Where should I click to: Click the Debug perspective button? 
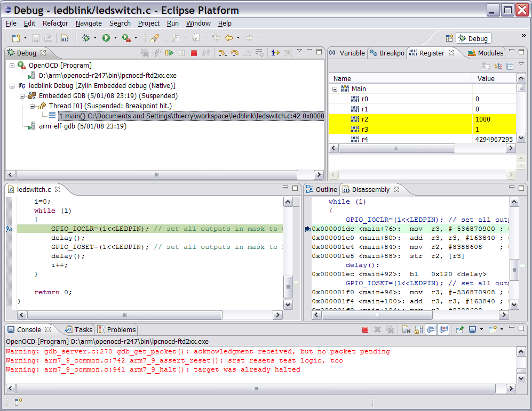(473, 38)
